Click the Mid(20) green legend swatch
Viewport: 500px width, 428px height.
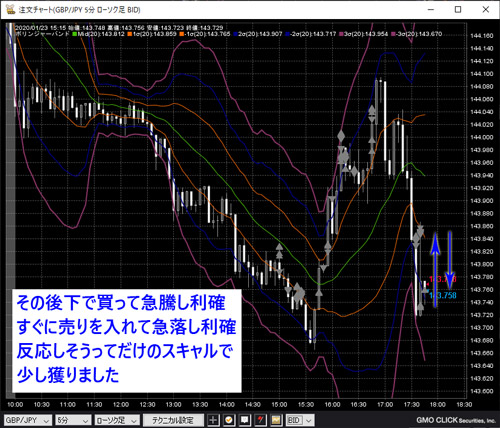pos(75,34)
